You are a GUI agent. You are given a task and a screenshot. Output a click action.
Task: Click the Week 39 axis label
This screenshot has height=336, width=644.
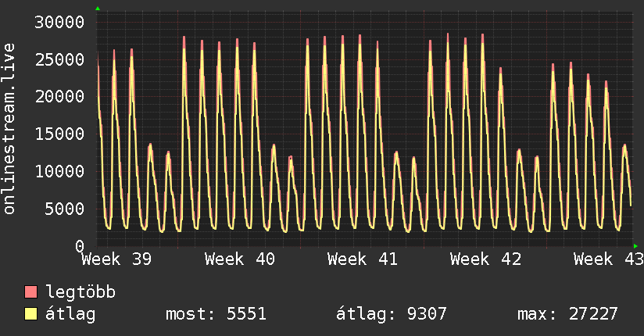[x=116, y=259]
